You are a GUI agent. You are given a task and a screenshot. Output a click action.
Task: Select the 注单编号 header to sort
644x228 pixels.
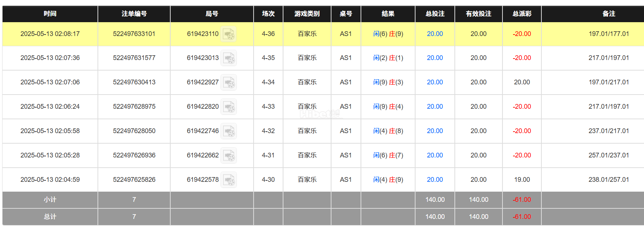(134, 14)
